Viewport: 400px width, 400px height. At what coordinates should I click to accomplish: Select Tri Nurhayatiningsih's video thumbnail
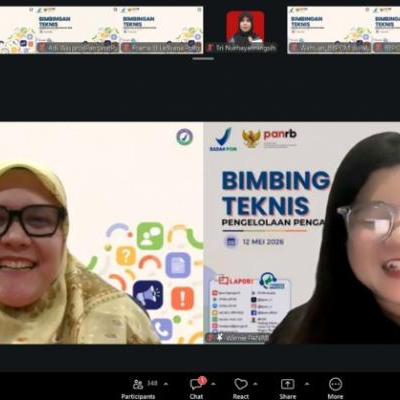coord(245,30)
